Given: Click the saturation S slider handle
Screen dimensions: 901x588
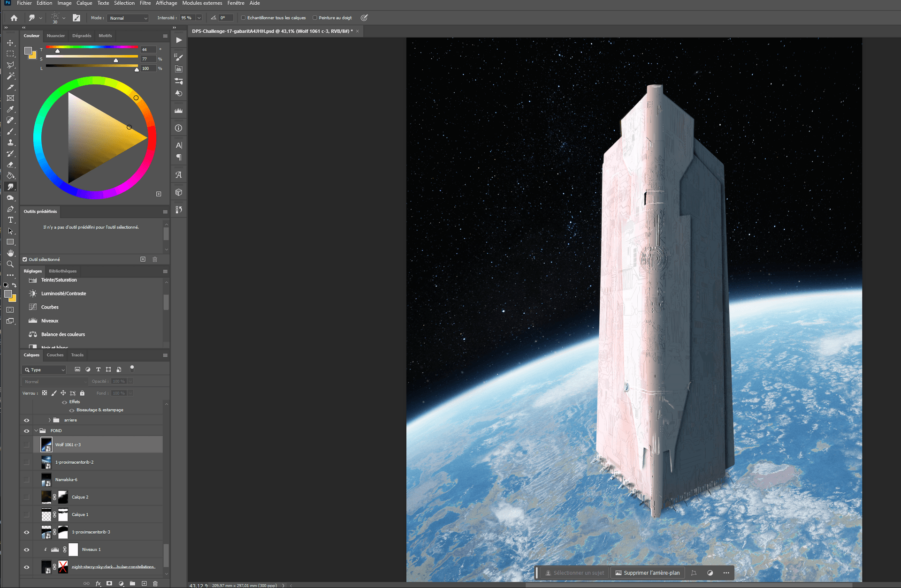Looking at the screenshot, I should 116,60.
